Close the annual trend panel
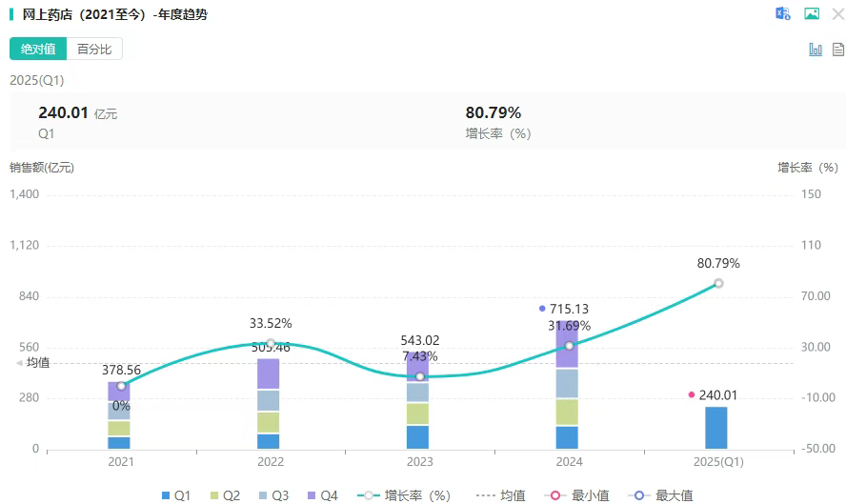The width and height of the screenshot is (846, 504). [x=837, y=14]
